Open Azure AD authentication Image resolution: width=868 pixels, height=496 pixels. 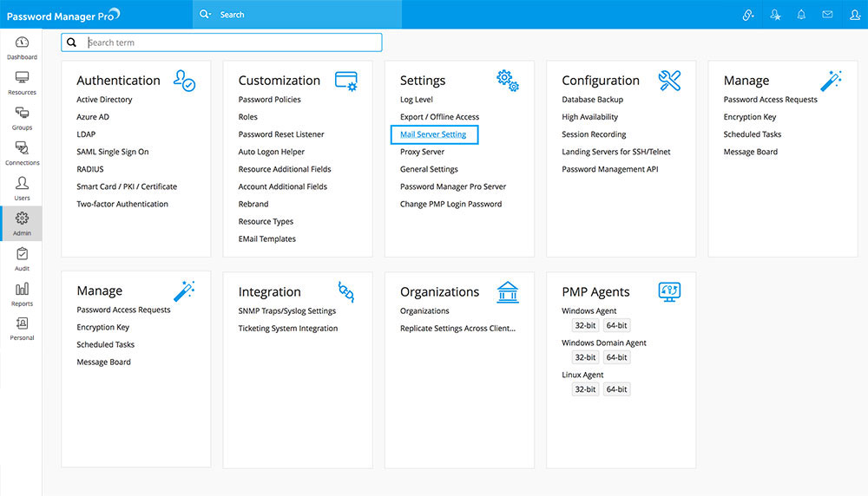pyautogui.click(x=93, y=117)
